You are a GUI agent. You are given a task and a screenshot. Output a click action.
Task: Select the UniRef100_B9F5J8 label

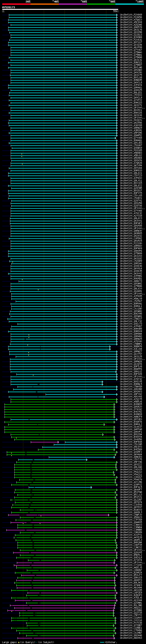(131, 366)
